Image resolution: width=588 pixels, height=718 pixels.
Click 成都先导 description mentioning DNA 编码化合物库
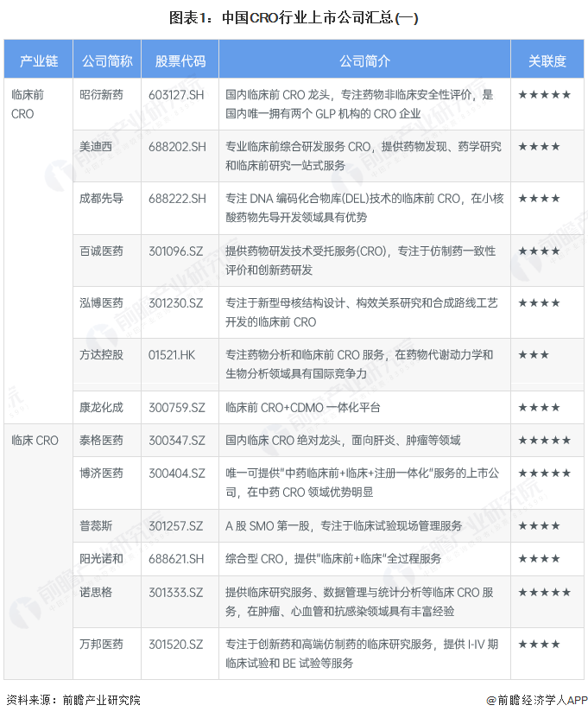click(364, 207)
